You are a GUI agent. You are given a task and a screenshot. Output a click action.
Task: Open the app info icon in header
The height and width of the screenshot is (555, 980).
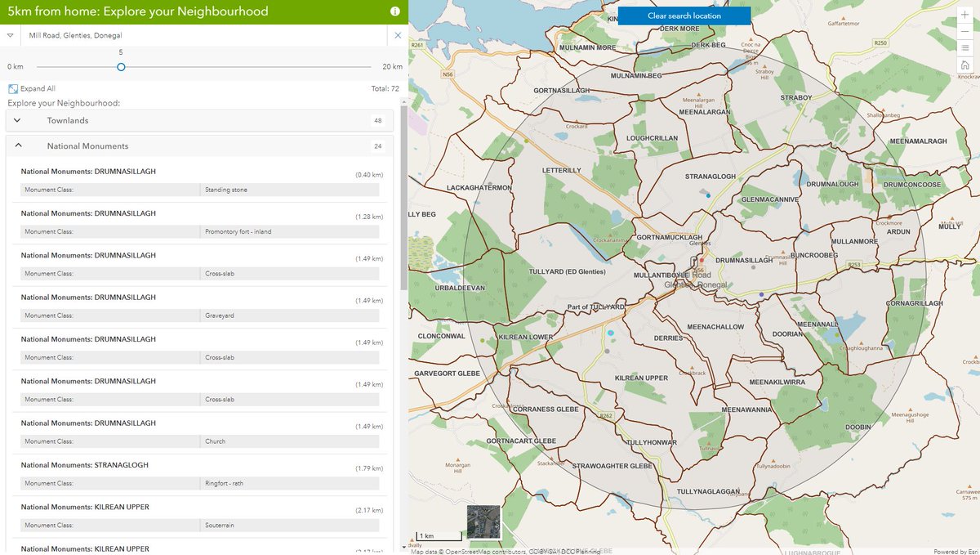pyautogui.click(x=395, y=11)
